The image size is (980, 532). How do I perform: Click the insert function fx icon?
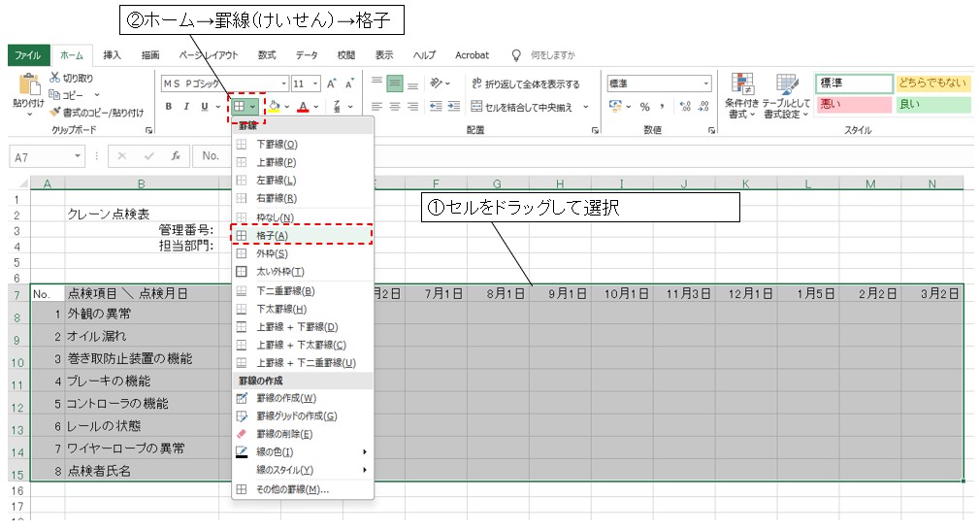[175, 155]
